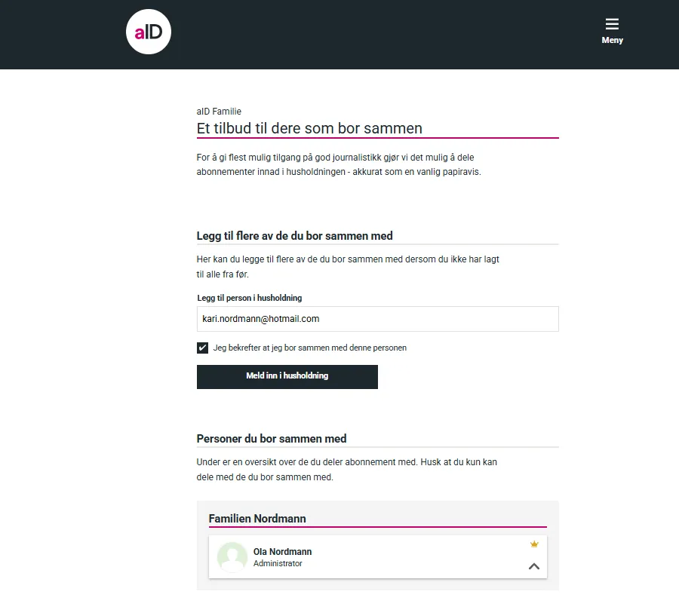679x616 pixels.
Task: Collapse Ola Nordmann's card with the chevron
Action: 534,566
